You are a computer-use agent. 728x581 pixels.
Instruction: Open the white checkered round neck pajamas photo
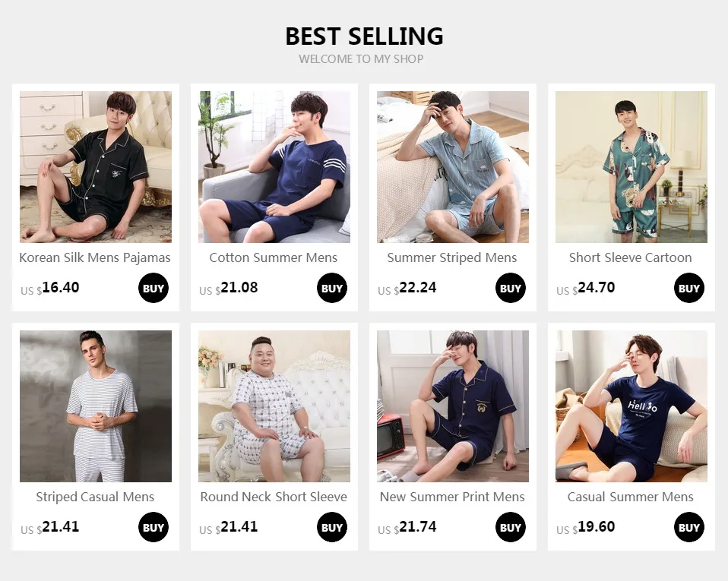tap(274, 406)
